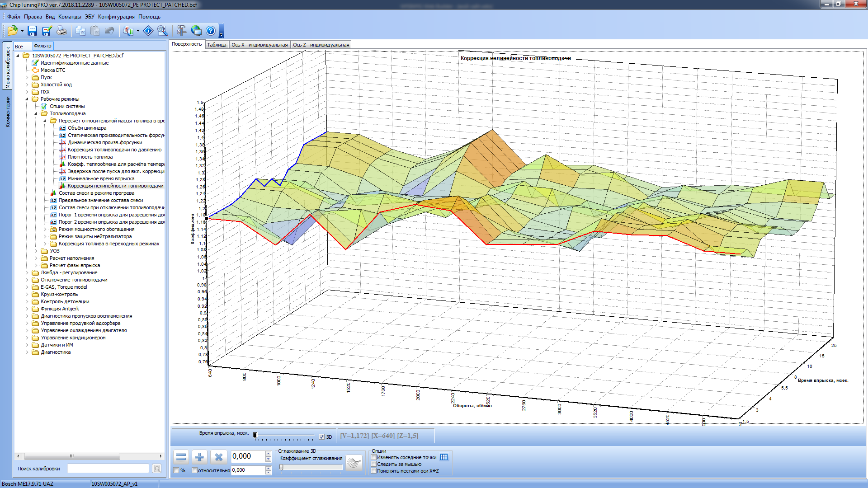This screenshot has width=868, height=488.
Task: Open the hammer and wrench settings tool
Action: (x=181, y=31)
